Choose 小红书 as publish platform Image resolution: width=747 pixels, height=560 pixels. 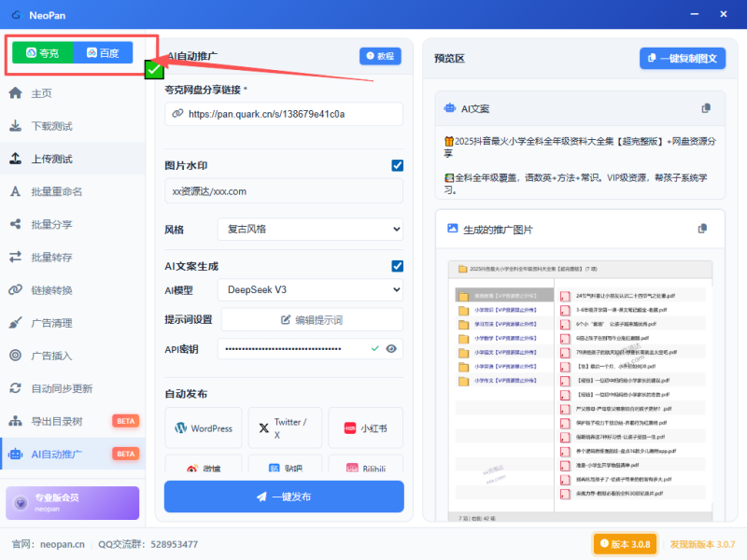click(x=365, y=428)
